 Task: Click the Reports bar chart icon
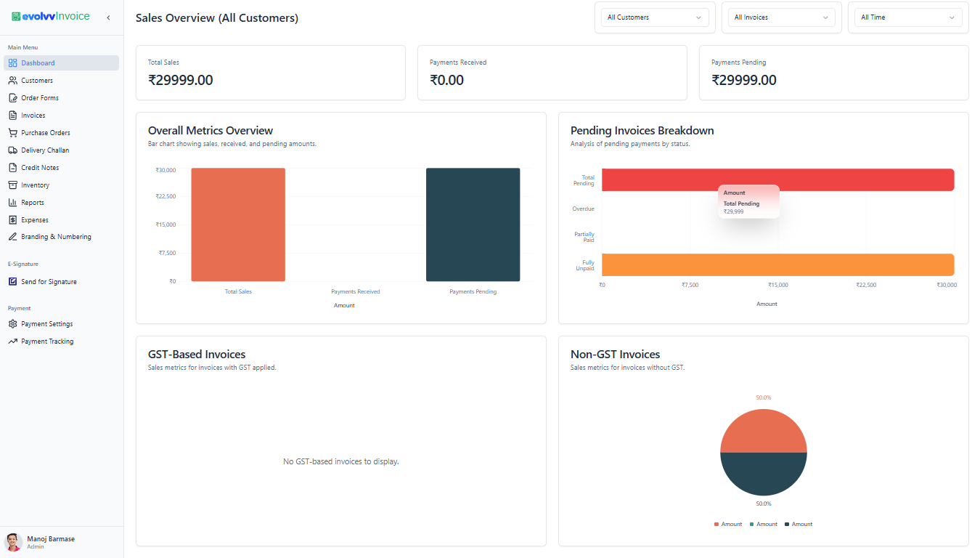13,203
